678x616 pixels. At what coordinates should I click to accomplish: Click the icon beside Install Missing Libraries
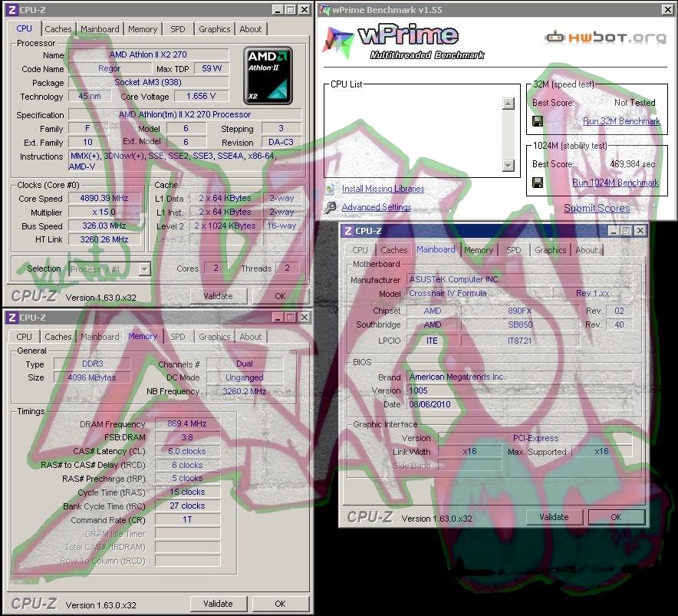point(330,189)
